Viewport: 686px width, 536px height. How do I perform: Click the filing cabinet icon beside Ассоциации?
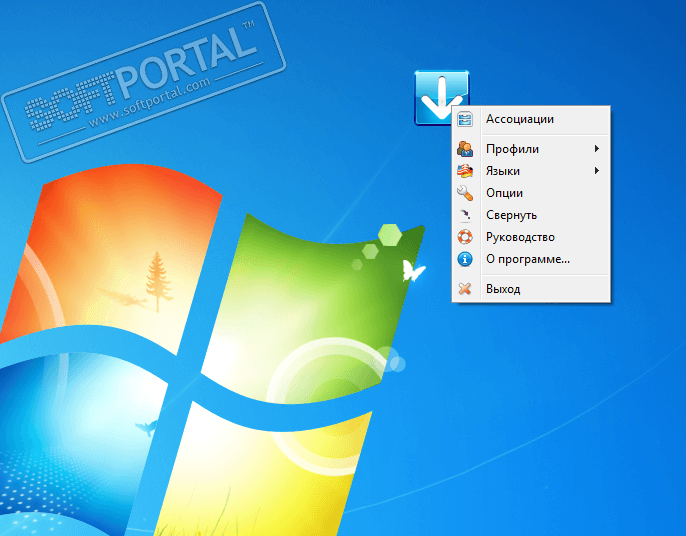point(465,119)
